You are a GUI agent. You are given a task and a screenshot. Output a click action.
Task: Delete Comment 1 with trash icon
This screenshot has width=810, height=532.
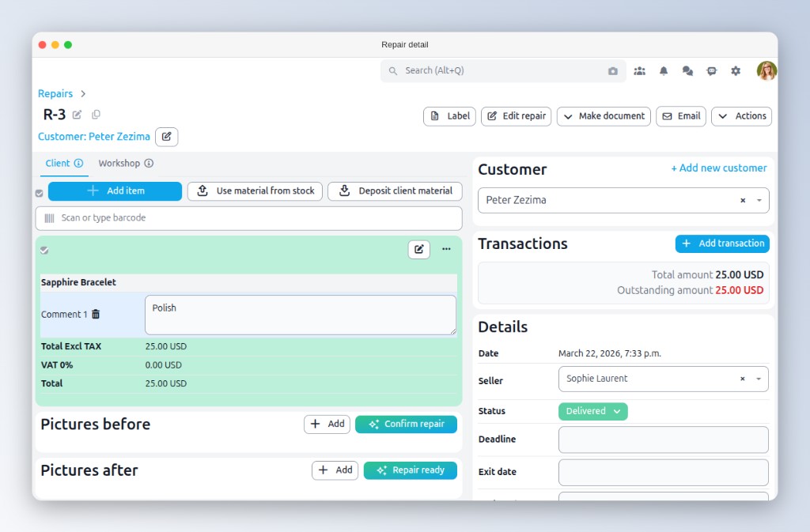(x=96, y=315)
